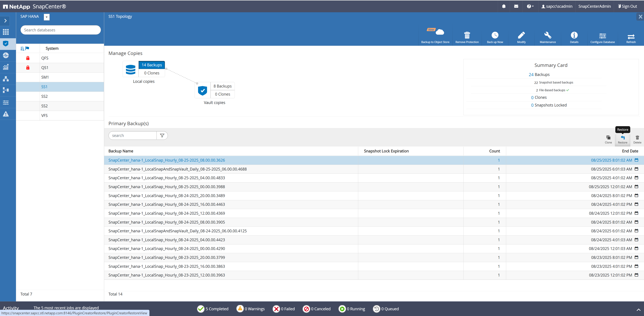
Task: Click Configure Database icon
Action: point(602,36)
